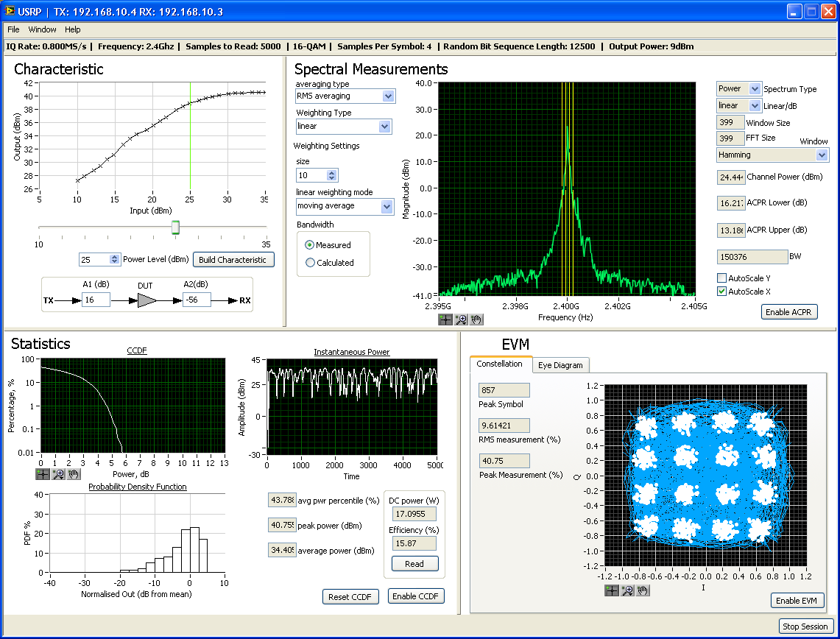
Task: Select cursor crosshair tool under spectrum graph
Action: [445, 319]
